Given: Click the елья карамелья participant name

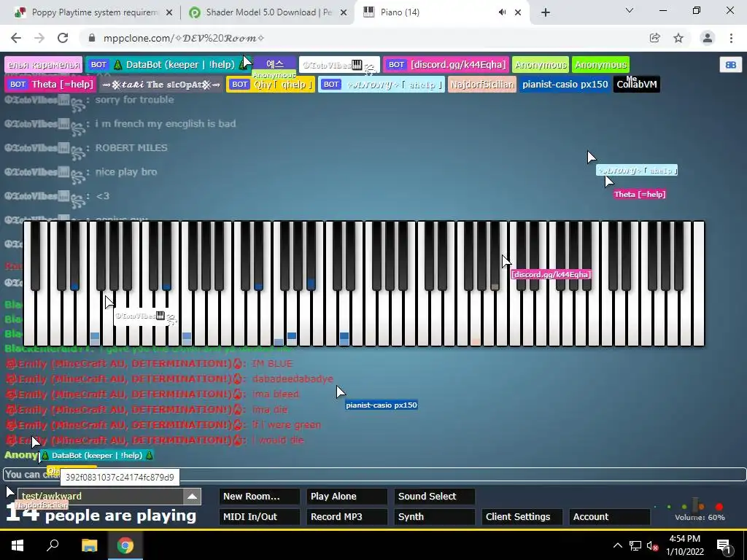Looking at the screenshot, I should (x=43, y=65).
